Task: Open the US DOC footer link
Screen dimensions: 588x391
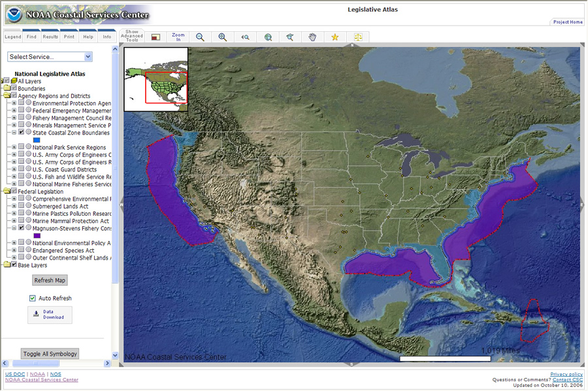Action: click(x=15, y=374)
